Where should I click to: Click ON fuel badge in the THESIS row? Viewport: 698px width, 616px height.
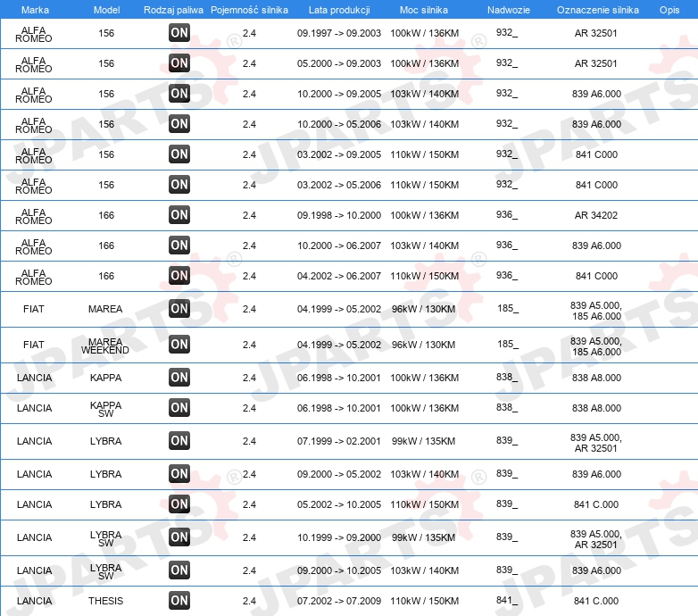[x=179, y=600]
